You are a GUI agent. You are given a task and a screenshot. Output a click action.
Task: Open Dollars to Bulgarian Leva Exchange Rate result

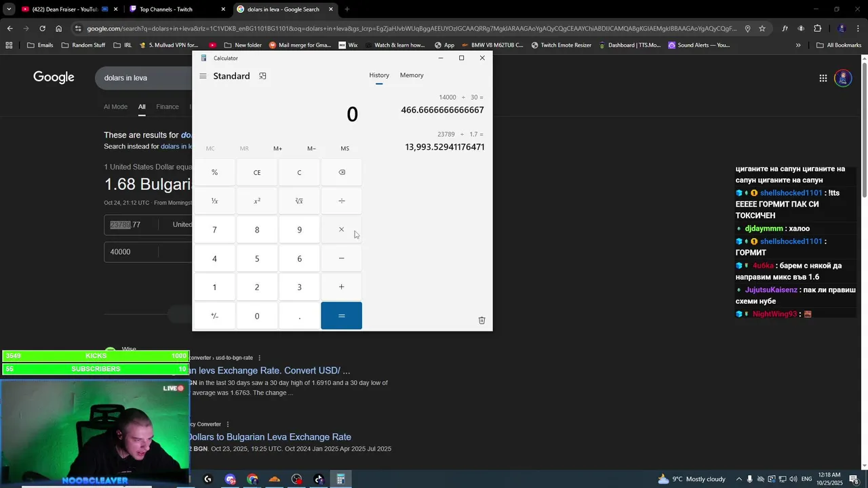point(269,437)
